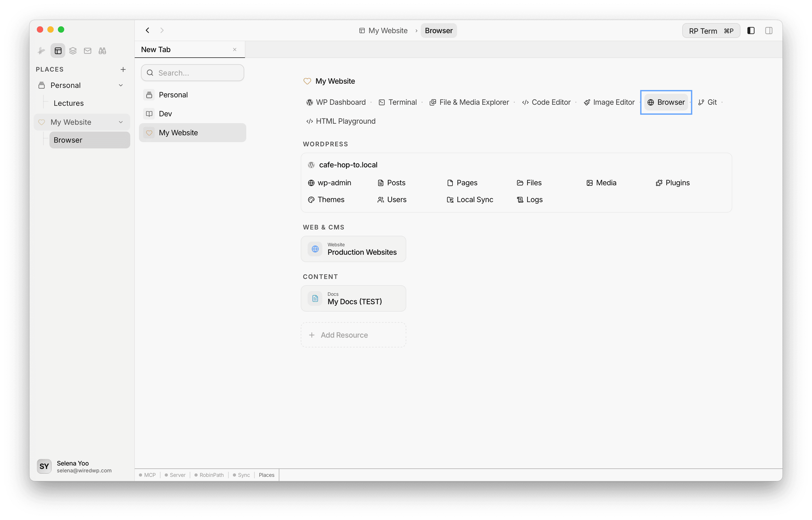
Task: Click the layout panel icon in sidebar toolbar
Action: pyautogui.click(x=58, y=51)
